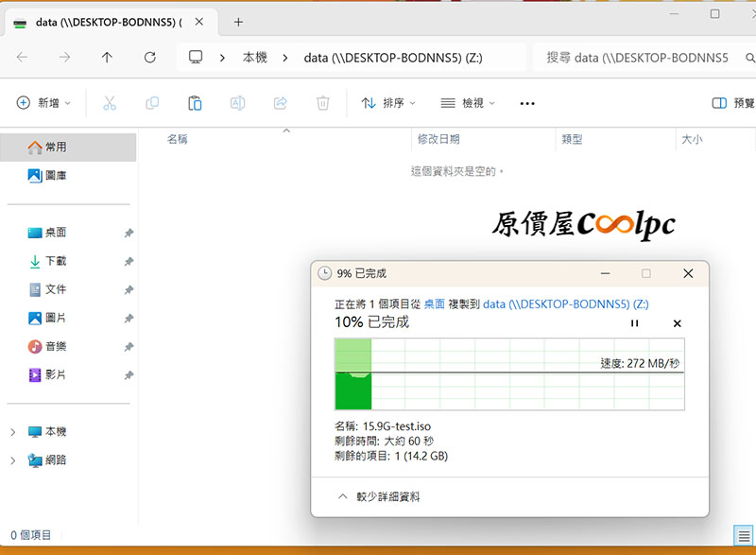This screenshot has width=756, height=555.
Task: Click the Delete trash icon
Action: (x=323, y=103)
